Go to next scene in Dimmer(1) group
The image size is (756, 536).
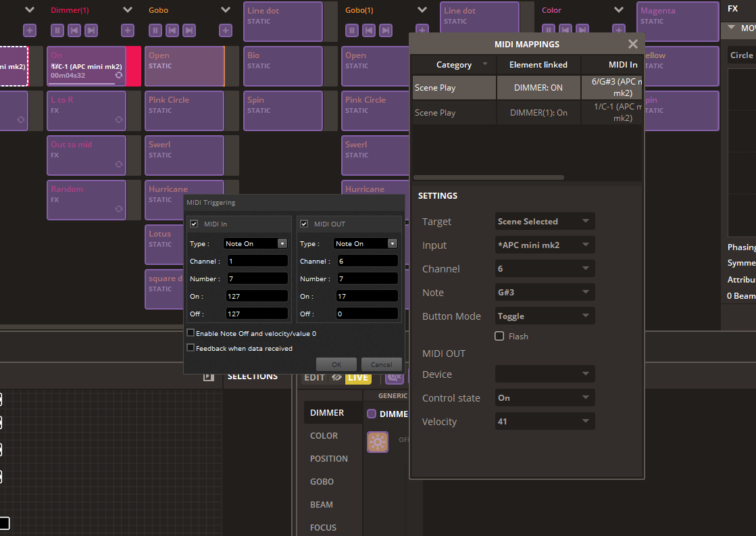coord(91,30)
